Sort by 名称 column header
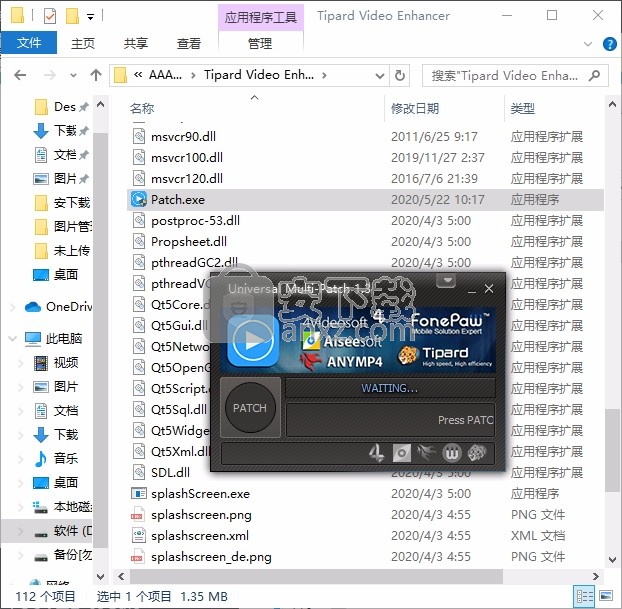This screenshot has height=609, width=622. 142,108
